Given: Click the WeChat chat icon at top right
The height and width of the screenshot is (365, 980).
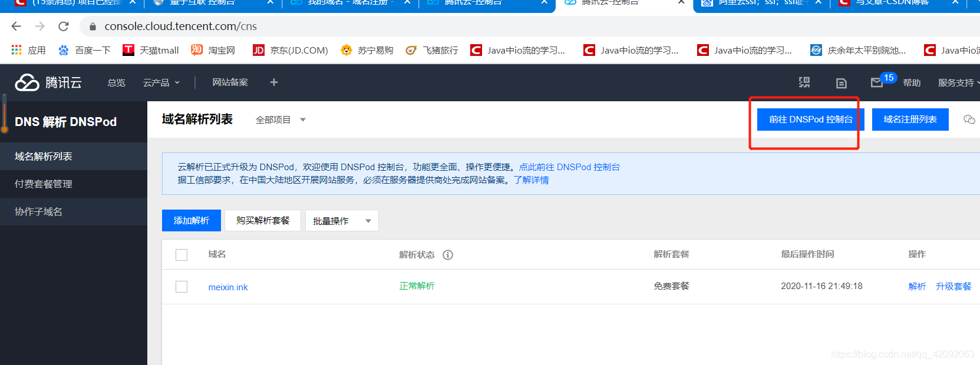Looking at the screenshot, I should coord(969,120).
